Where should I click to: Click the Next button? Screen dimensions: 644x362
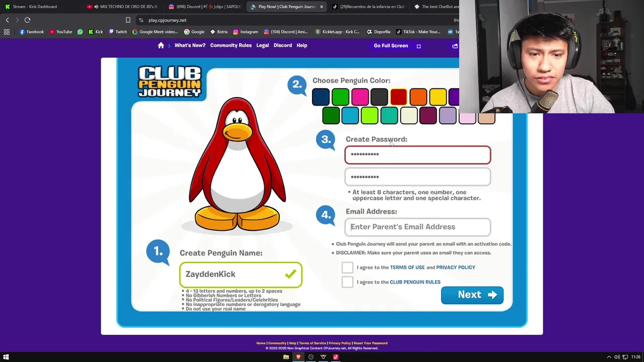pos(472,295)
